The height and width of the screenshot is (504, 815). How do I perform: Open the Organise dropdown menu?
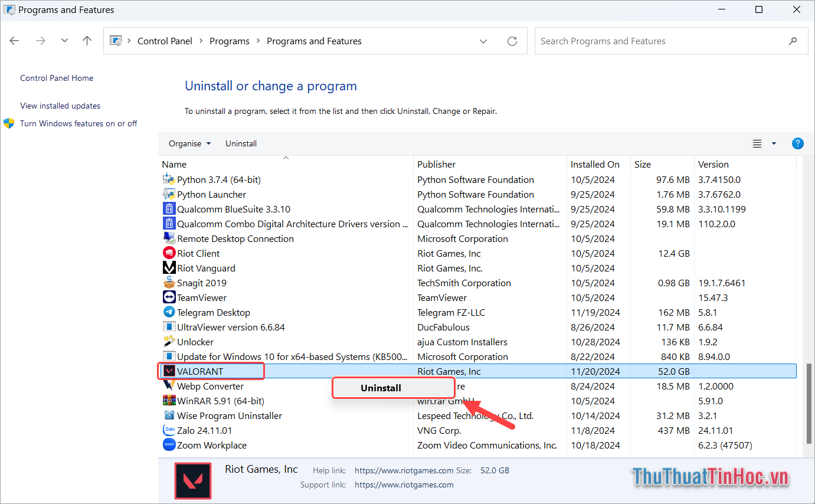189,143
